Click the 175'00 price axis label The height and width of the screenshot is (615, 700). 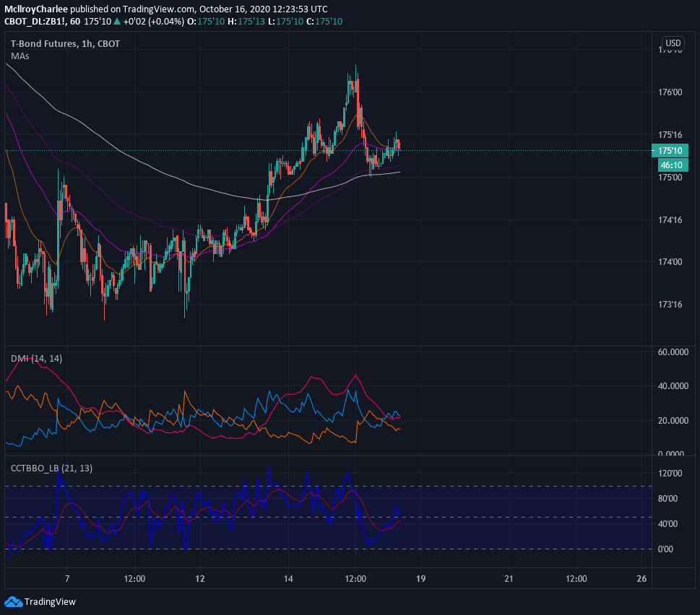(670, 178)
